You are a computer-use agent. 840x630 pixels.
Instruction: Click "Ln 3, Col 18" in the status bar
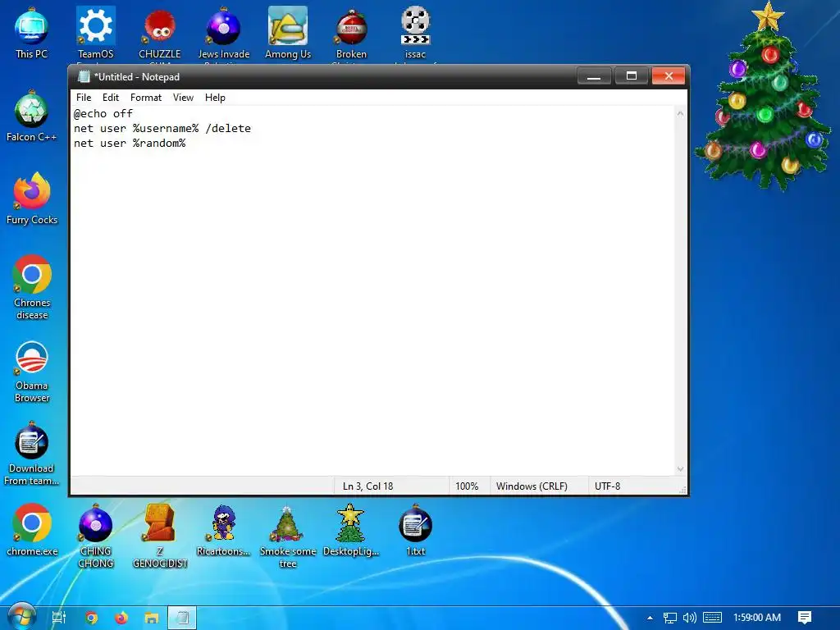[367, 486]
